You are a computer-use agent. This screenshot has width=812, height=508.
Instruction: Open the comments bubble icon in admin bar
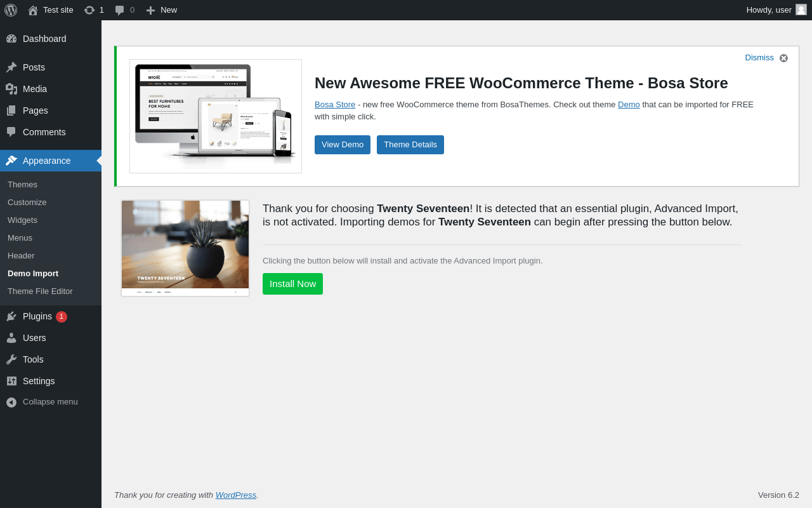(x=120, y=10)
